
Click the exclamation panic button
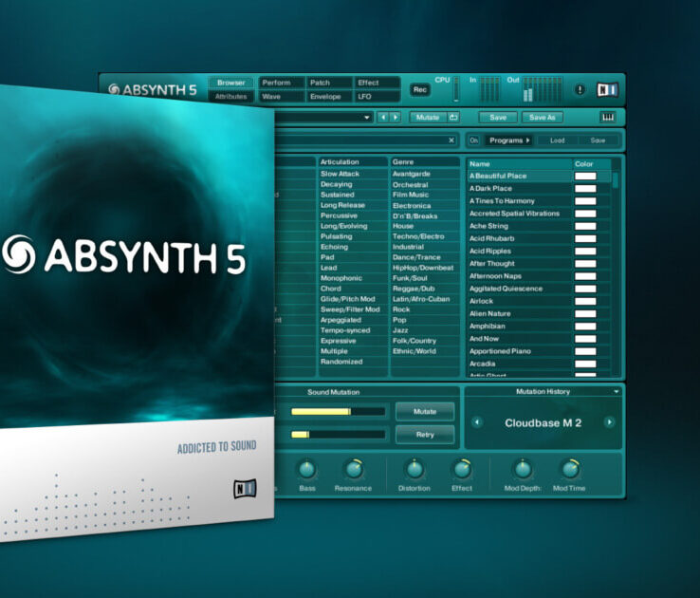coord(580,90)
